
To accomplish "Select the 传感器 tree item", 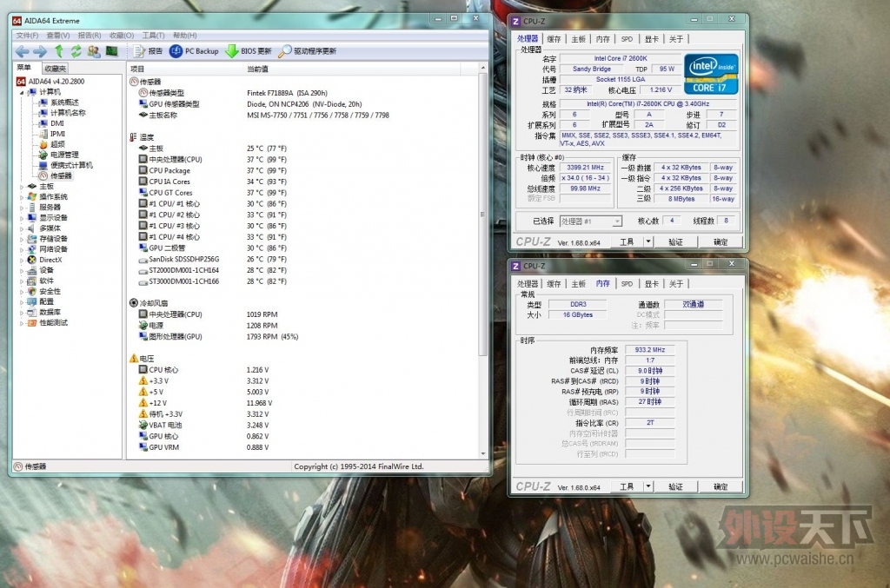I will point(55,175).
